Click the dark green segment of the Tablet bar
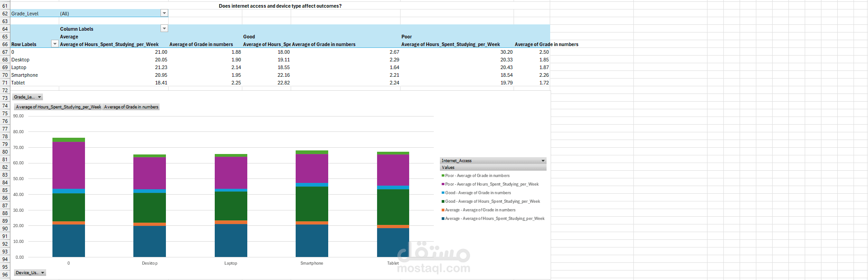 [393, 207]
